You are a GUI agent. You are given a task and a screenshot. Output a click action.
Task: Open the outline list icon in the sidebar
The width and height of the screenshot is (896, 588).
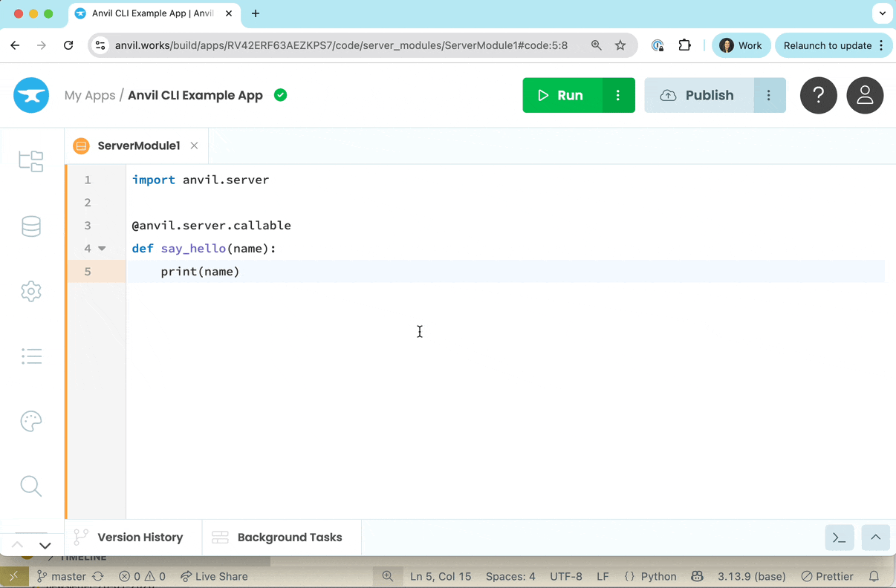pyautogui.click(x=31, y=356)
